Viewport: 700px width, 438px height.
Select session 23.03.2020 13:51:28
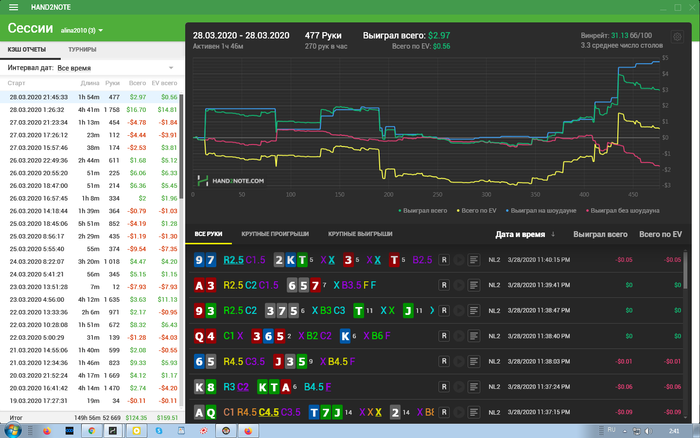89,287
